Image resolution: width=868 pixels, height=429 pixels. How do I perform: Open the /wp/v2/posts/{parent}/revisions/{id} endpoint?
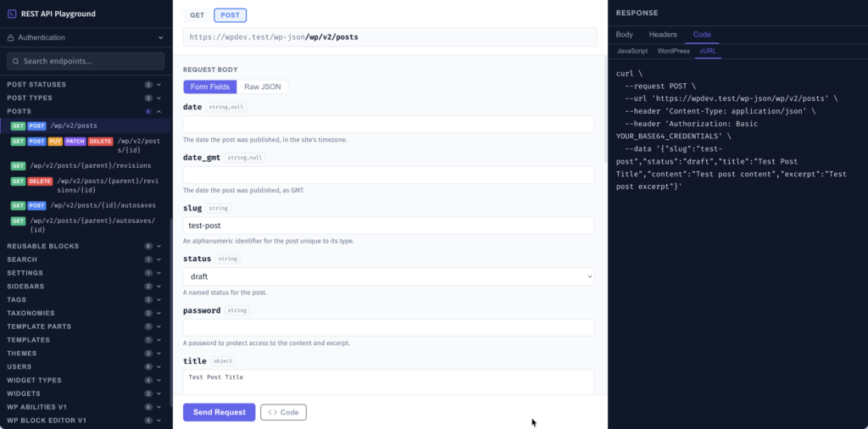click(86, 186)
